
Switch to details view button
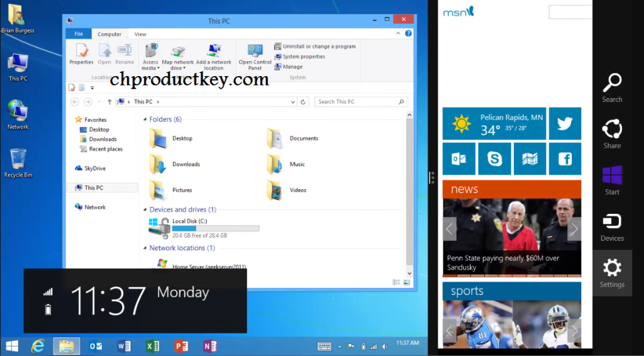[396, 282]
